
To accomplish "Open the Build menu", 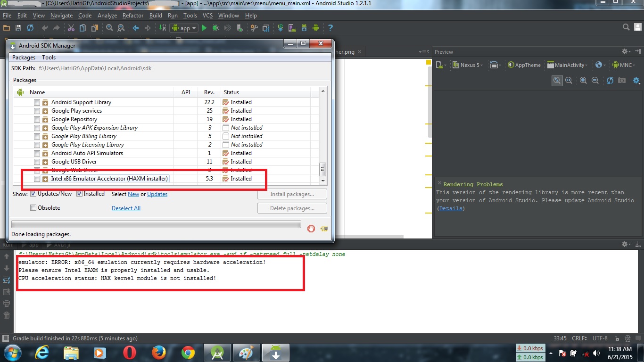I will 156,16.
